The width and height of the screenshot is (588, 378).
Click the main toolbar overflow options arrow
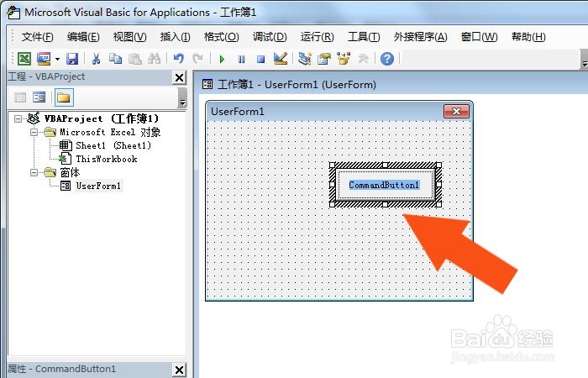584,60
